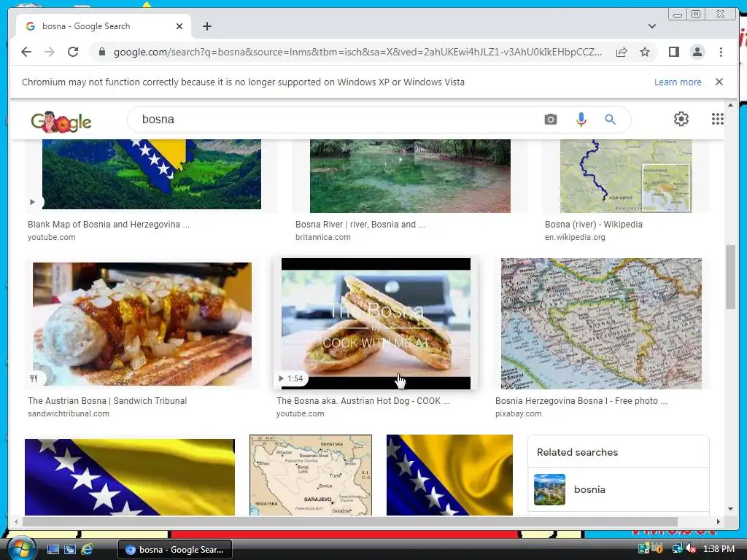
Task: Select the bosna - Google Search taskbar button
Action: click(174, 550)
